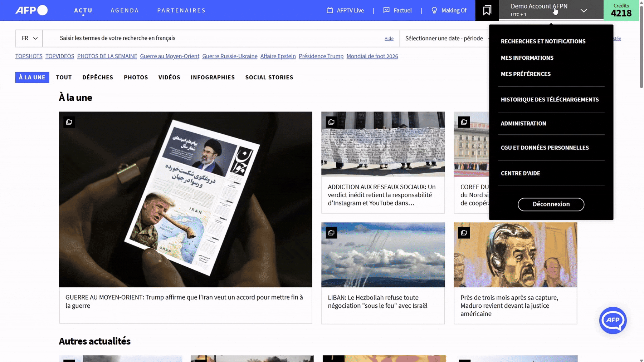Select Mes Préférences in account menu
This screenshot has width=644, height=362.
click(x=526, y=74)
